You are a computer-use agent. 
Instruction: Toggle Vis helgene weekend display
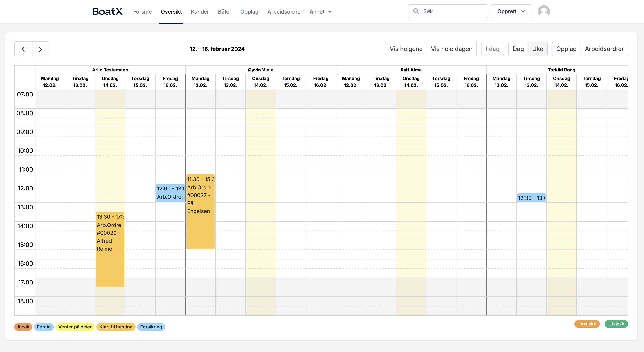click(x=406, y=49)
